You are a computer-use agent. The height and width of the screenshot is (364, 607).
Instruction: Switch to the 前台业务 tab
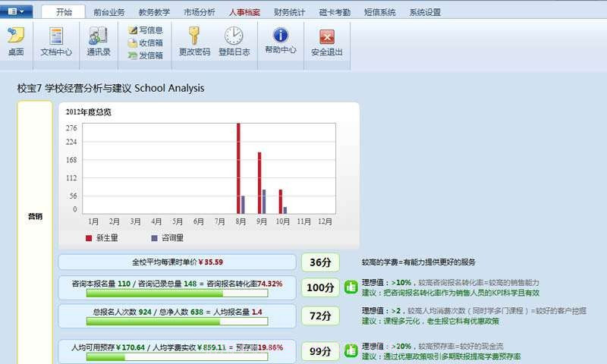point(109,12)
